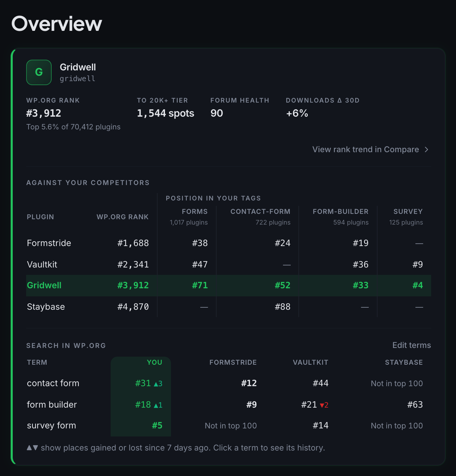Viewport: 456px width, 476px height.
Task: Click Gridwell's #71 forms position cell
Action: 200,285
